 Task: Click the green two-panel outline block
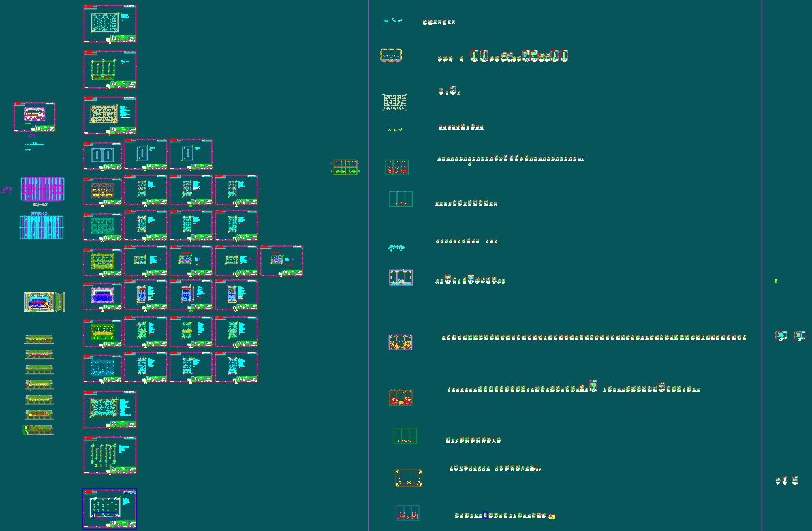coord(405,436)
